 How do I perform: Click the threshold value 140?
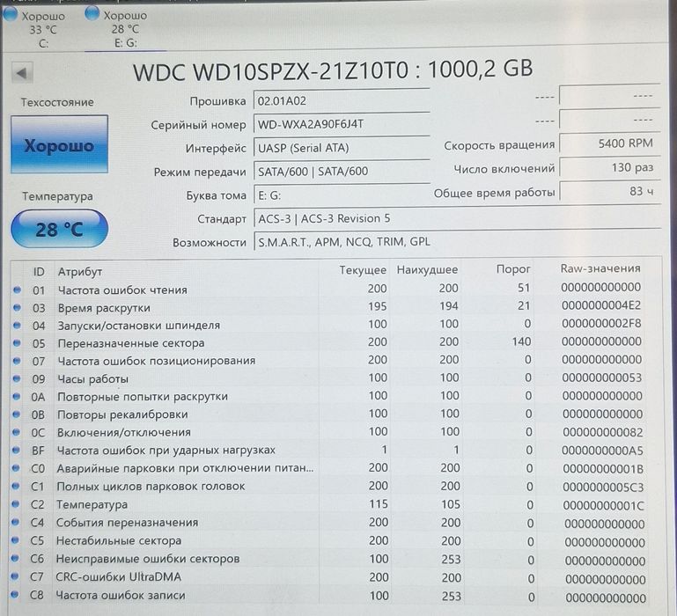point(521,341)
